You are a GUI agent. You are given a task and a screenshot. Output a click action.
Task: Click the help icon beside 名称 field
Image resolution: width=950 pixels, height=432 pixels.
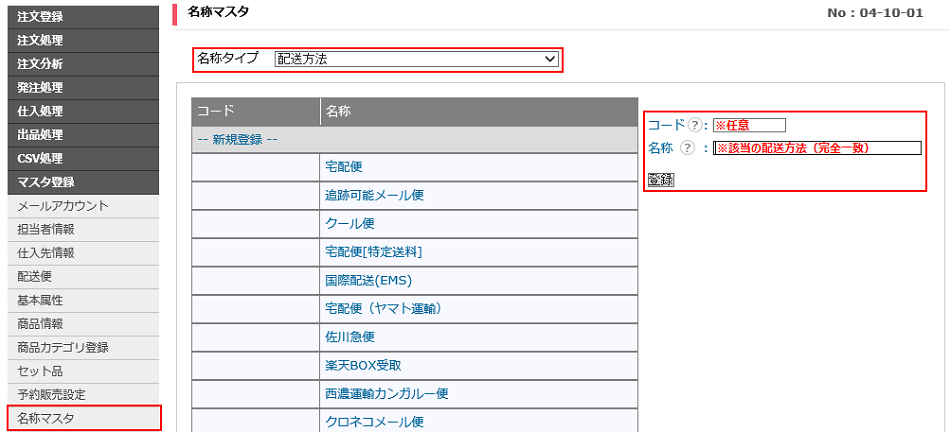(686, 148)
